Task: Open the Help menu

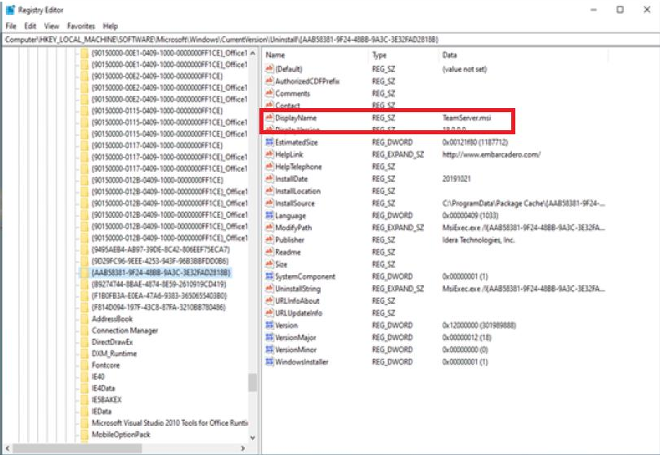Action: [x=110, y=26]
